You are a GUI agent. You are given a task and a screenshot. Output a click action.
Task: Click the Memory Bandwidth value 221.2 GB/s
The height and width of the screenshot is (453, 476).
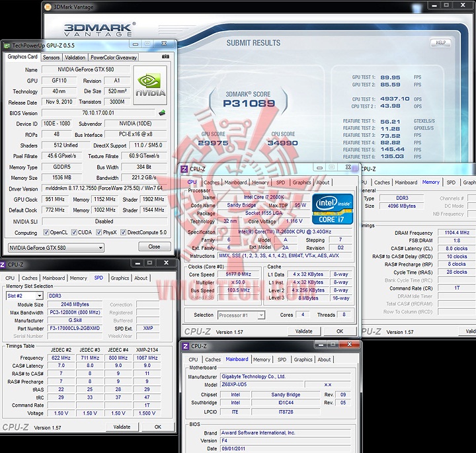click(144, 178)
